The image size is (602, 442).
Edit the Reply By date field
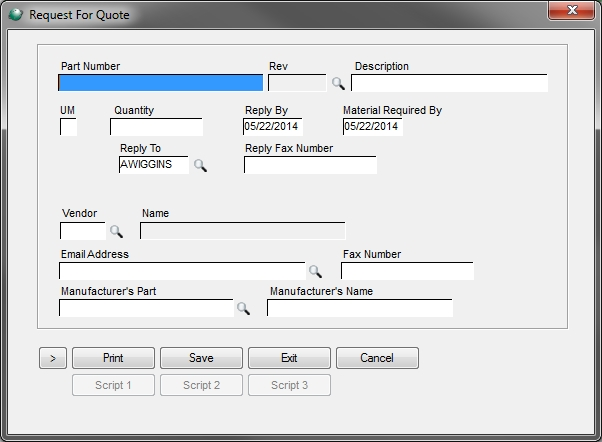(x=273, y=127)
